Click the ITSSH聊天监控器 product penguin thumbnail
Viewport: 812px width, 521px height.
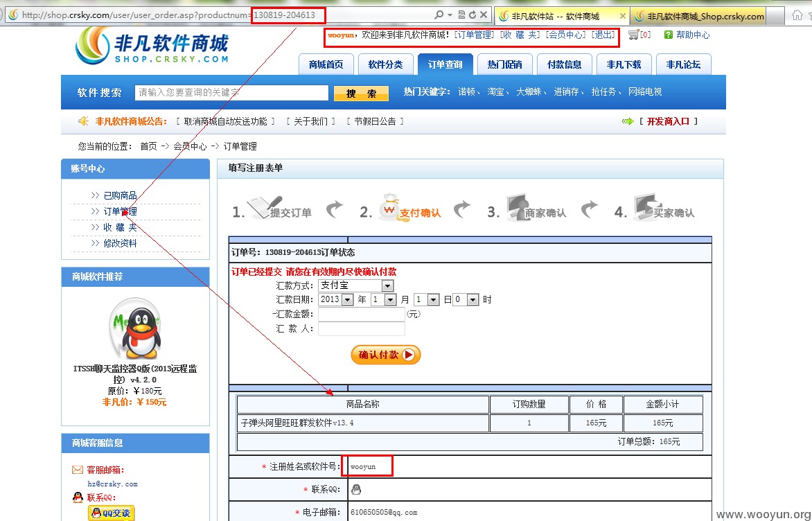[136, 328]
